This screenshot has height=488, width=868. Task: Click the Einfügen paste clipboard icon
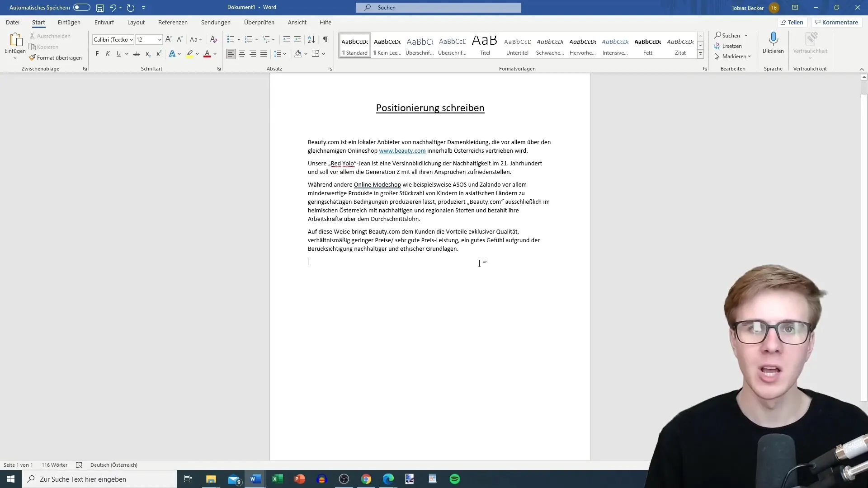[15, 40]
